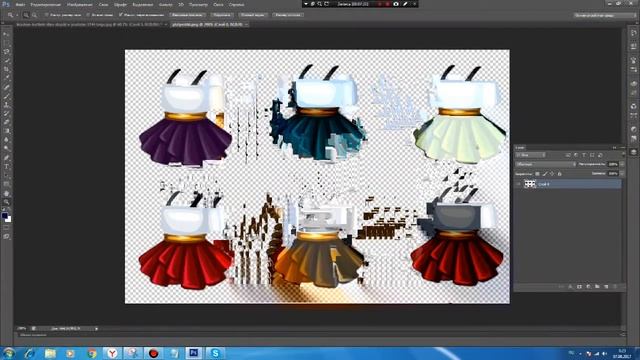This screenshot has height=360, width=640.
Task: Select the History Brush tool
Action: (x=7, y=113)
